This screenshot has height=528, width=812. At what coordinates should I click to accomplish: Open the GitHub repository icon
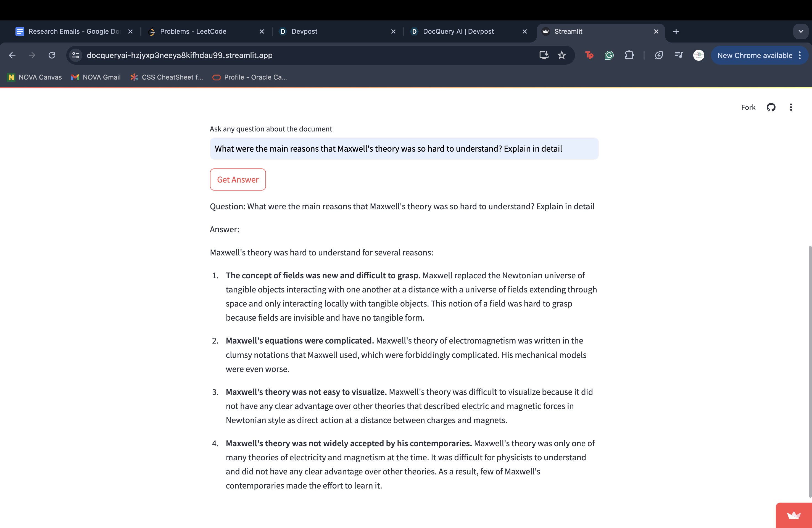click(x=771, y=107)
